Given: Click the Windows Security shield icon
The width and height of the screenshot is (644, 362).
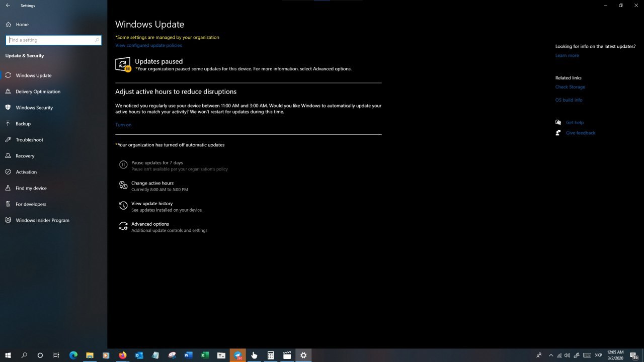Looking at the screenshot, I should click(x=8, y=108).
